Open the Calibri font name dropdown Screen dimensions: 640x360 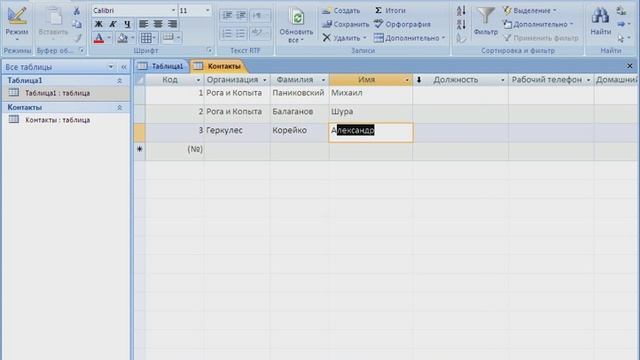173,11
